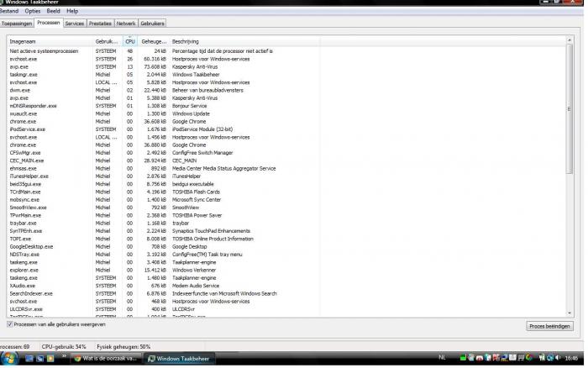Select the ehmsas.exe process row
The image size is (588, 368).
pos(163,168)
